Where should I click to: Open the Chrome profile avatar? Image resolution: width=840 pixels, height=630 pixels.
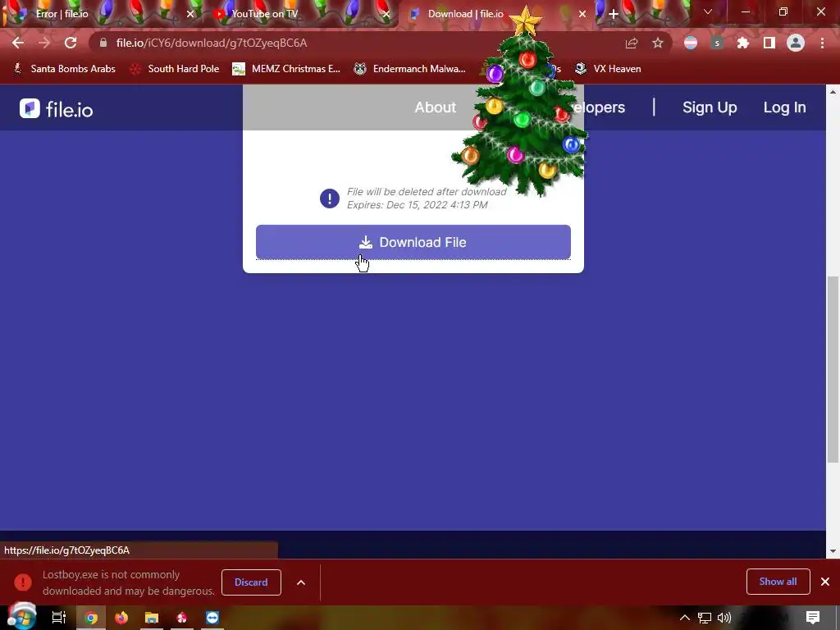(x=796, y=43)
